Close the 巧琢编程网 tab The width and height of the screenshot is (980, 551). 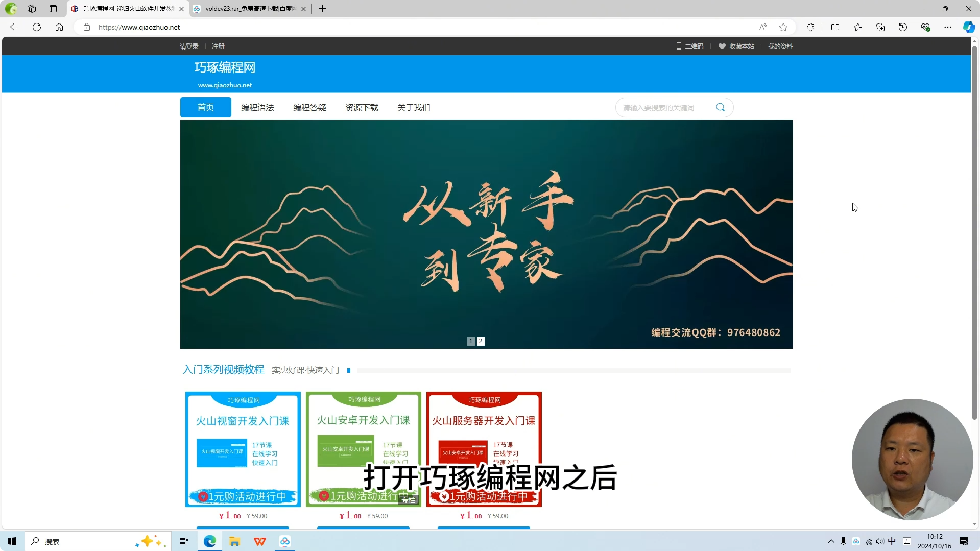[181, 9]
